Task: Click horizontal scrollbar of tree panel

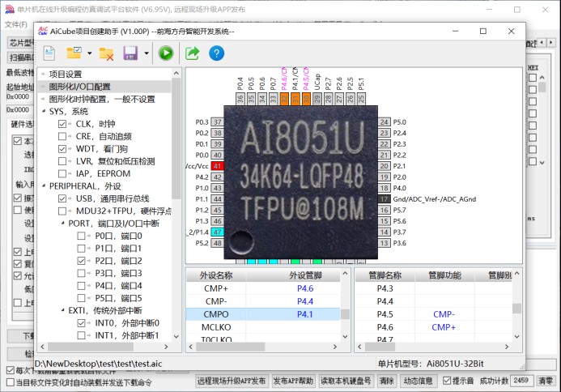Action: coord(91,347)
